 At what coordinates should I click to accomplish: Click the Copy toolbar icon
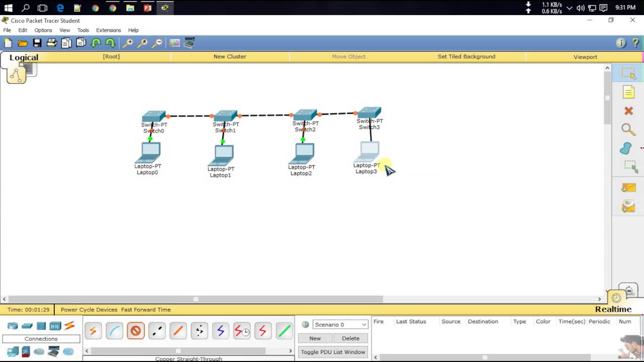[x=66, y=43]
